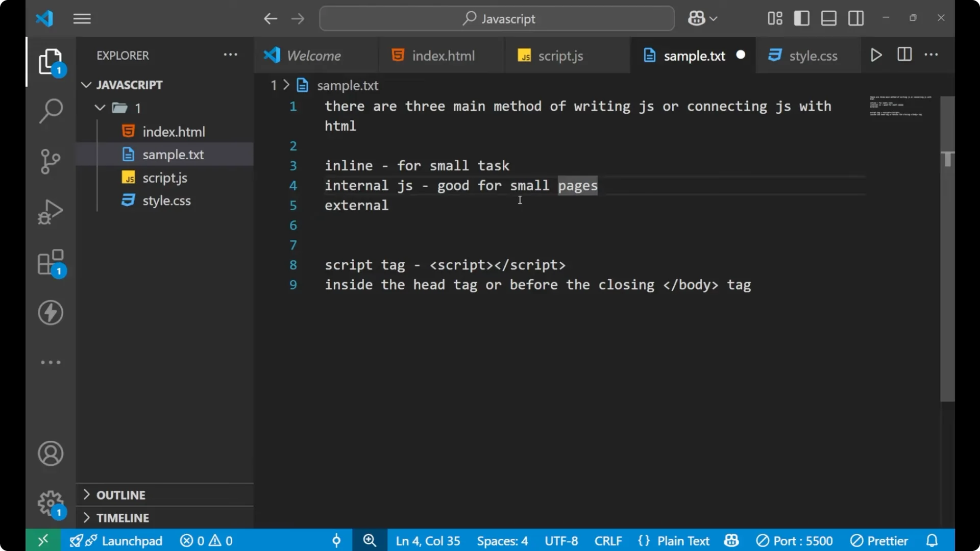Collapse the JAVASCRIPT folder in Explorer
The width and height of the screenshot is (980, 551).
(x=85, y=85)
